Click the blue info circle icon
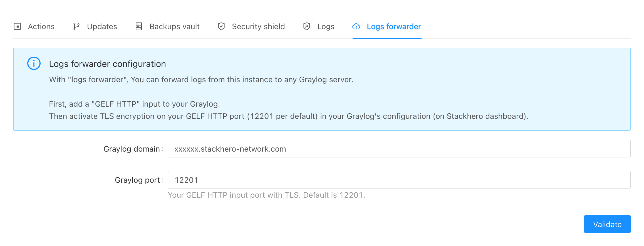This screenshot has height=246, width=644. pos(34,64)
